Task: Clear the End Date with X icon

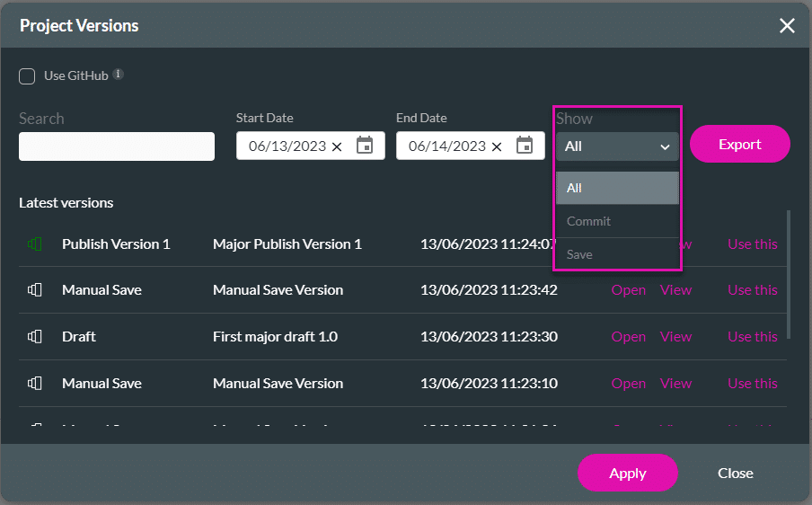Action: (497, 146)
